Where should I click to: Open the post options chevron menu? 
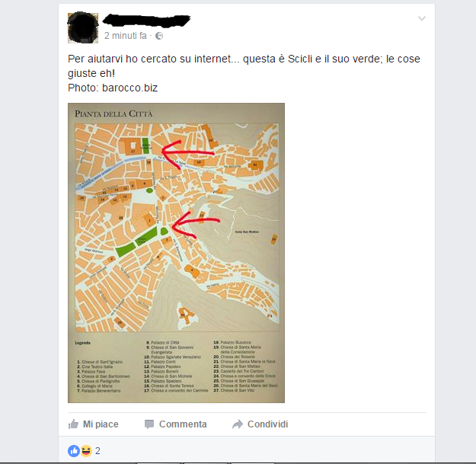pos(422,18)
